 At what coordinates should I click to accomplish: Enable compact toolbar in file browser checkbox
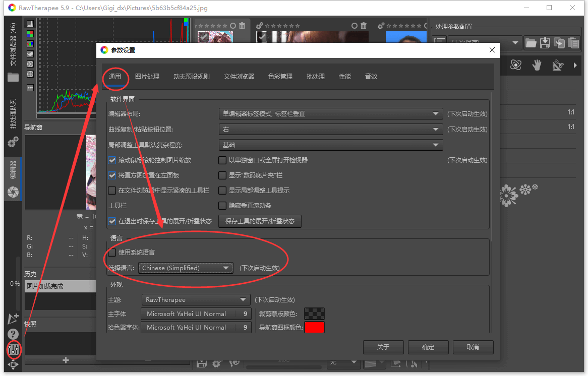(x=112, y=191)
